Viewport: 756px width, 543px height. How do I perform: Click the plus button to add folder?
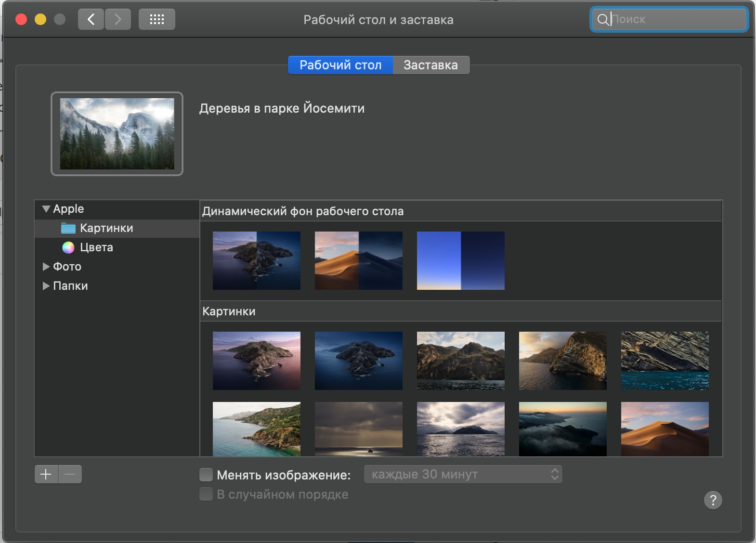pyautogui.click(x=46, y=474)
